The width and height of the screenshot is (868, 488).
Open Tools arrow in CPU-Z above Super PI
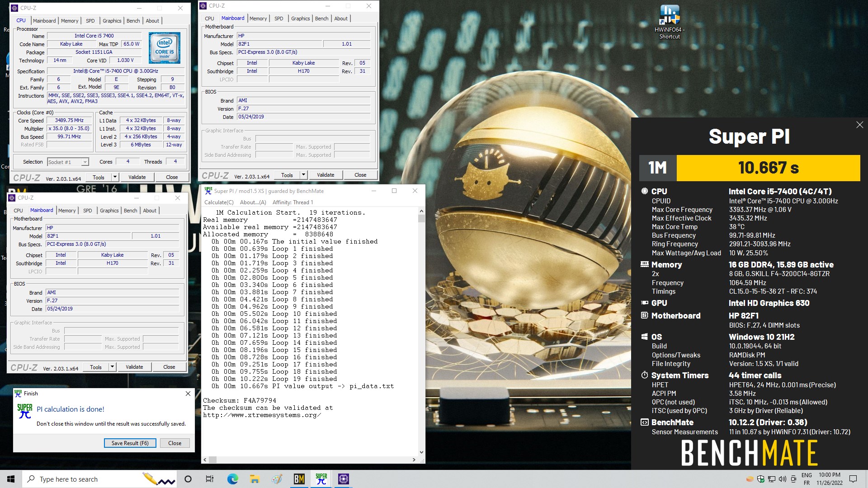pyautogui.click(x=303, y=175)
